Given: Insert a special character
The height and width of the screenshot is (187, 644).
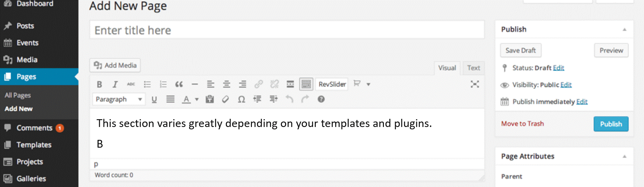Looking at the screenshot, I should point(241,99).
